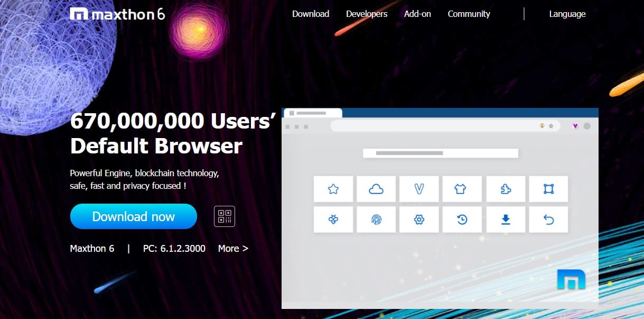Click the V-shaped logo tile
This screenshot has width=644, height=319.
click(x=419, y=189)
